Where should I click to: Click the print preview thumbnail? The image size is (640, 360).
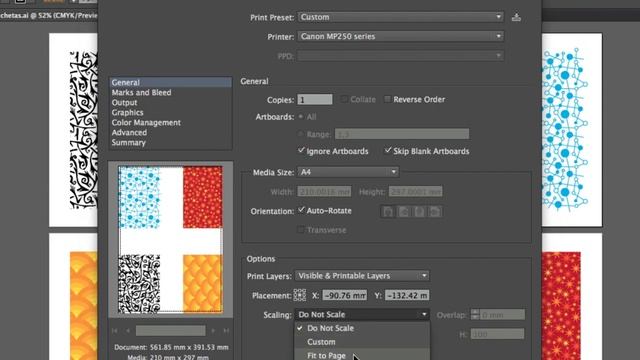click(x=171, y=240)
